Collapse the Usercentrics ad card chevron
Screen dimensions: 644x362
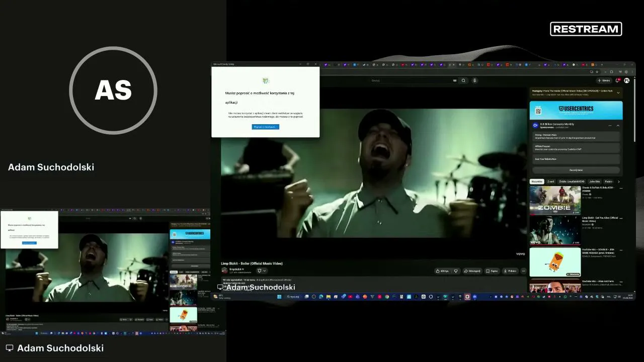coord(618,125)
